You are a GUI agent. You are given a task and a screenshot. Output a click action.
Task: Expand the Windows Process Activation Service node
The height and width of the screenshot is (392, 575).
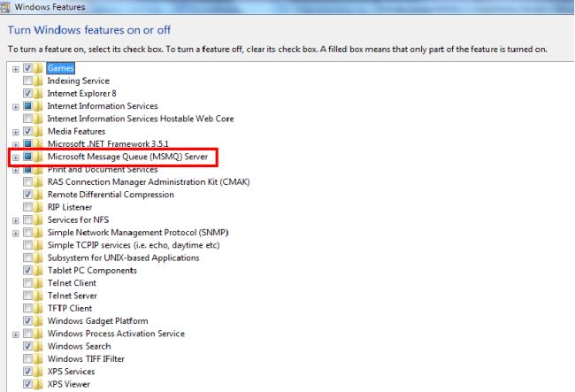coord(16,334)
